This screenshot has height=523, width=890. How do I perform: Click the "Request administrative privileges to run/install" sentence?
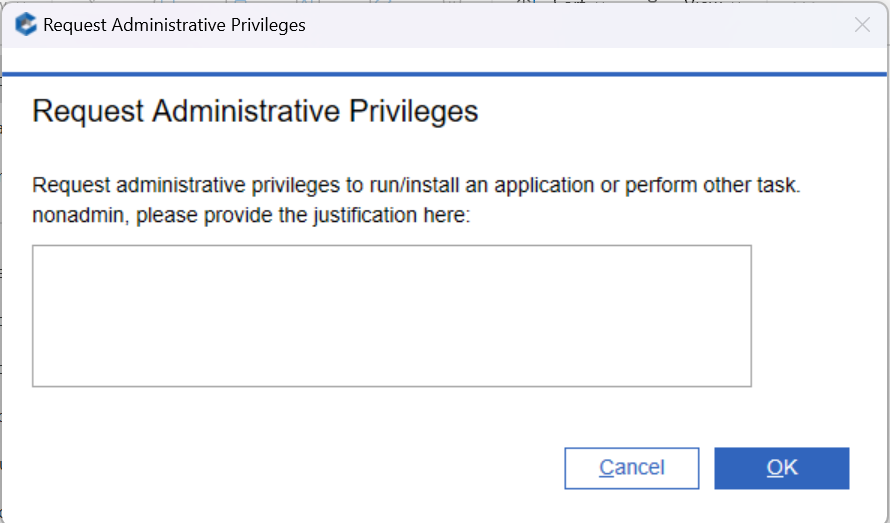click(x=415, y=186)
